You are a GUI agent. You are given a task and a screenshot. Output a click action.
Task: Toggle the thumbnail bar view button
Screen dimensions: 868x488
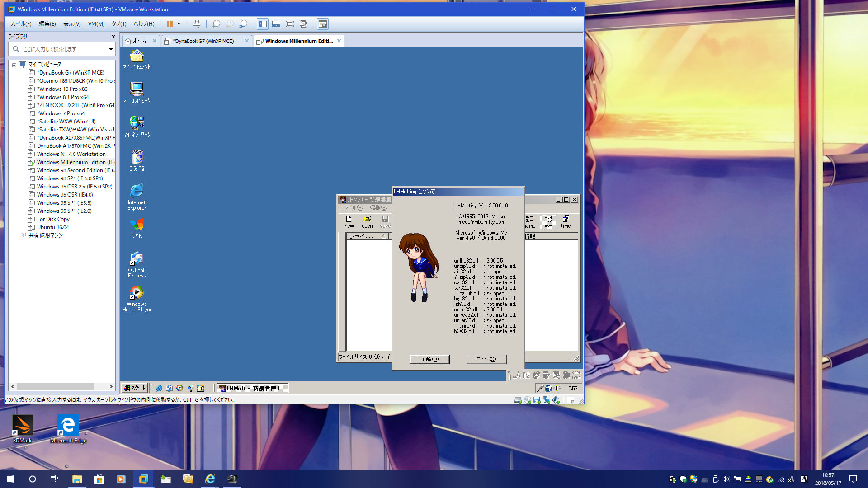[276, 24]
